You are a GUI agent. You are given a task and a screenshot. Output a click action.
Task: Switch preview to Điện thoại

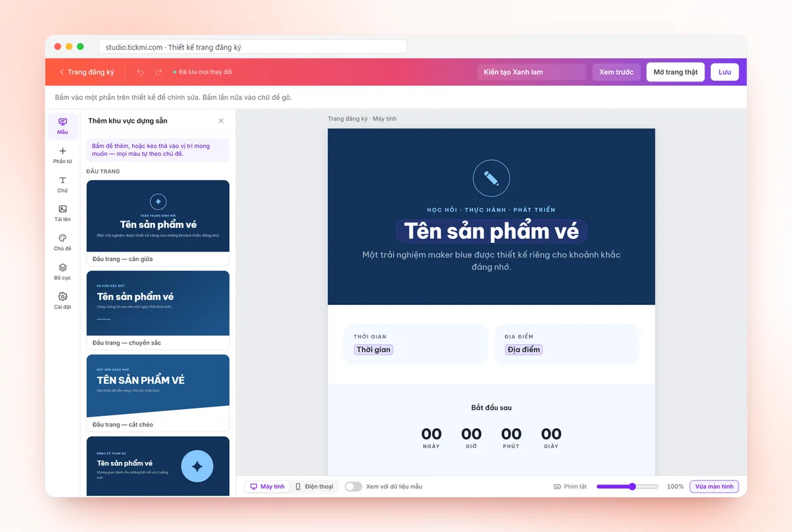tap(314, 486)
